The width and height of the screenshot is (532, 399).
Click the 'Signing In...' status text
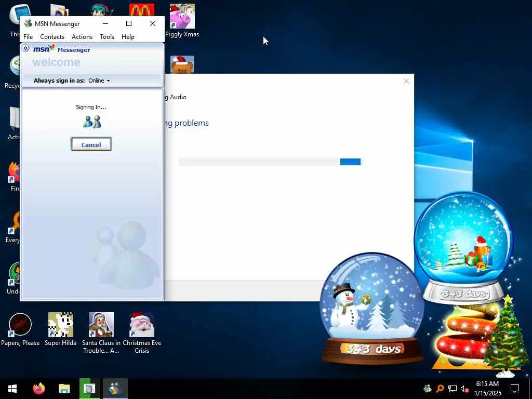point(91,107)
